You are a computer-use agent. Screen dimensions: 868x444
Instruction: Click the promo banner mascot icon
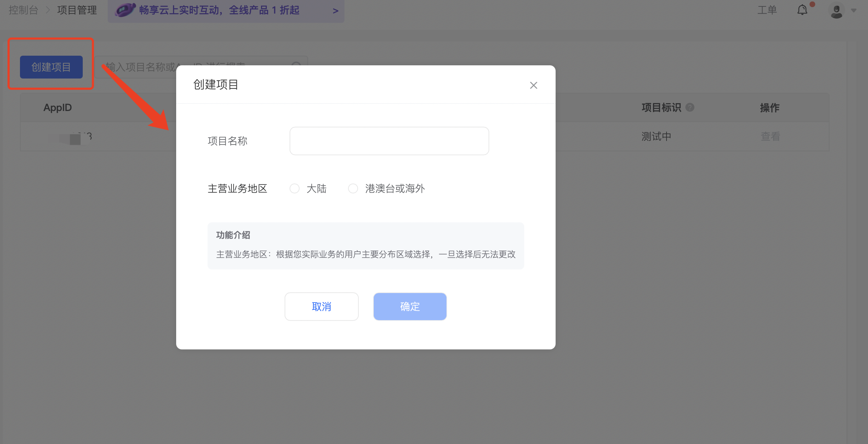(x=125, y=10)
